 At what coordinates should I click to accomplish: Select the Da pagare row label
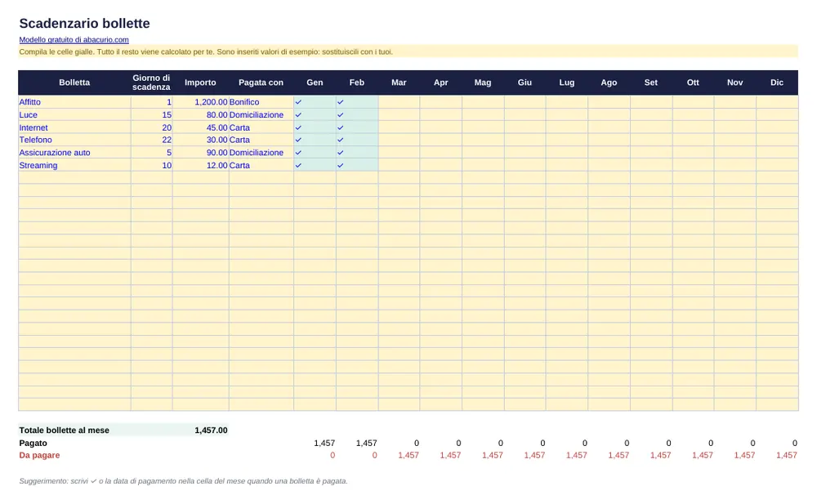coord(39,455)
